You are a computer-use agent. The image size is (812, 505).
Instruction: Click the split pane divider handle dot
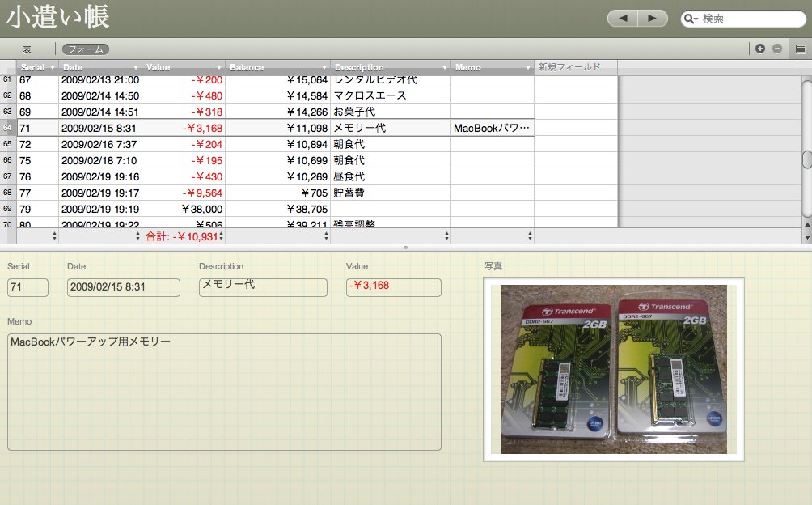(405, 248)
